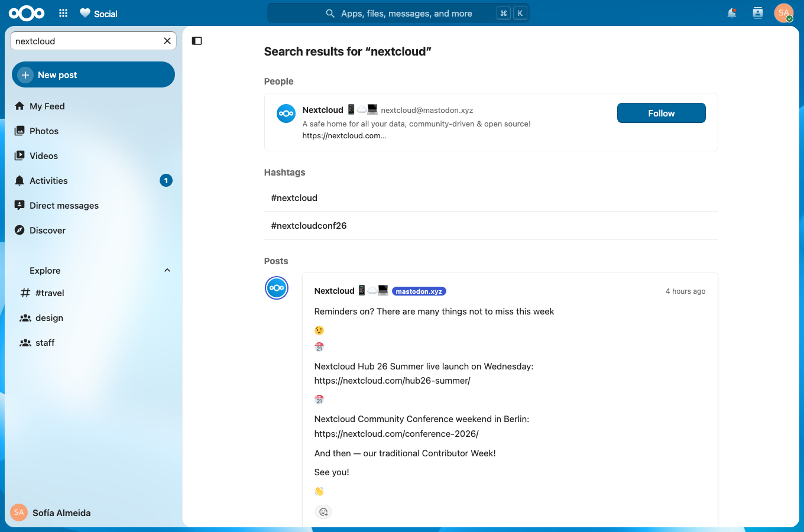The height and width of the screenshot is (532, 804).
Task: Open the hub26-summer link
Action: 393,381
